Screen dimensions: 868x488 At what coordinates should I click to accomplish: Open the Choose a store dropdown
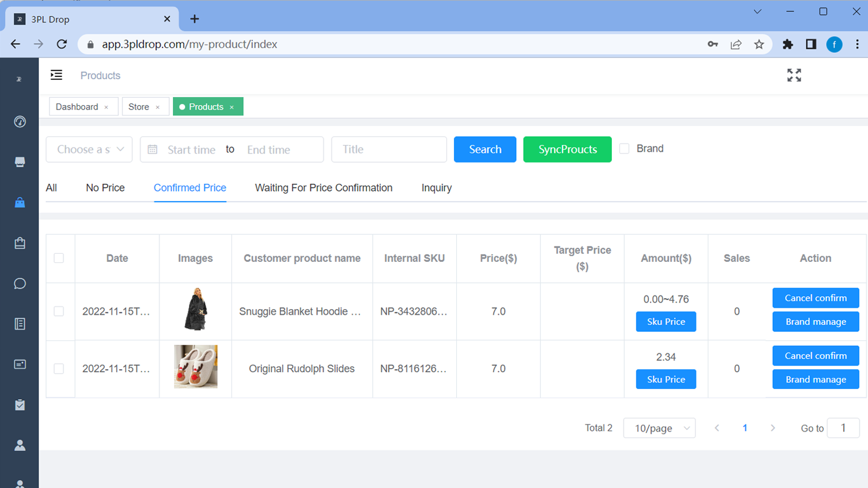89,150
